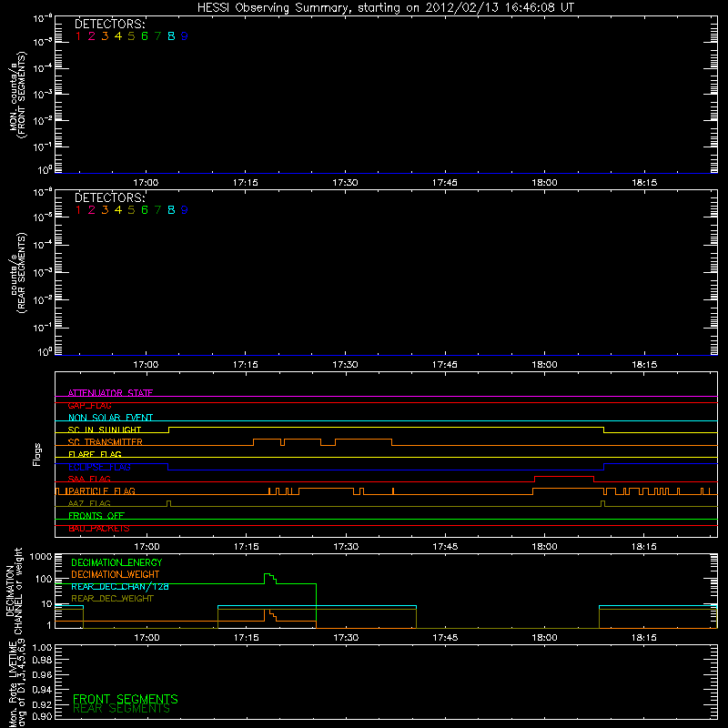
Task: Select cyan detector 8 in front segments legend
Action: [171, 36]
